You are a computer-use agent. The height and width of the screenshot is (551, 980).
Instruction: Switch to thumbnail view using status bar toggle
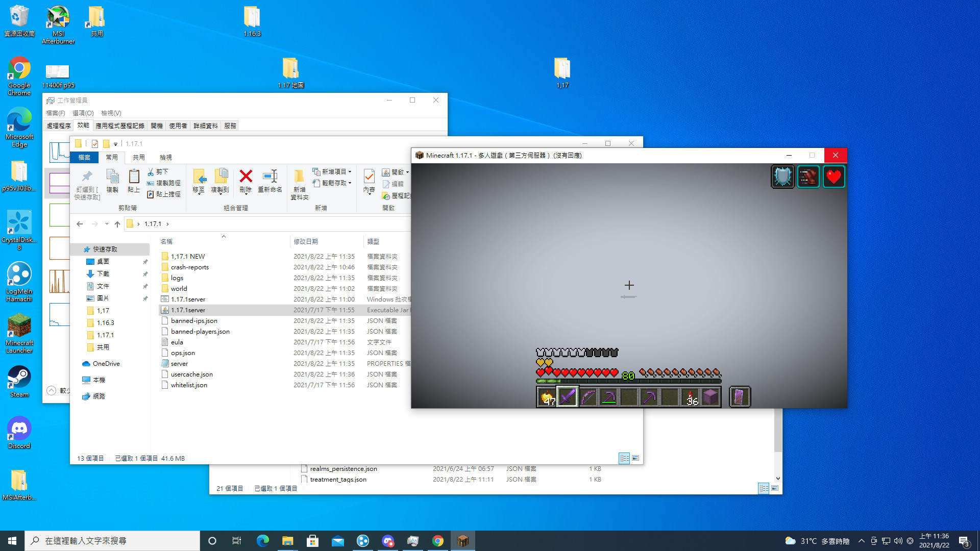[636, 458]
